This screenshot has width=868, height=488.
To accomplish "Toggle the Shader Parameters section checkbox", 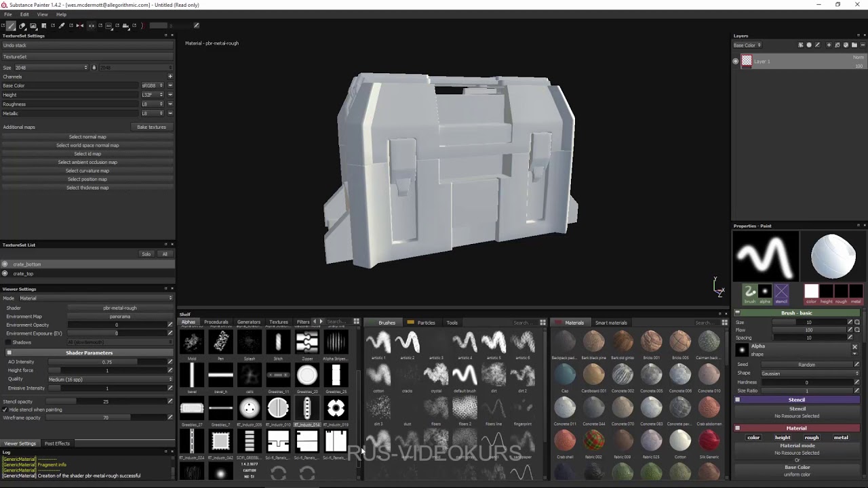I will coord(9,352).
